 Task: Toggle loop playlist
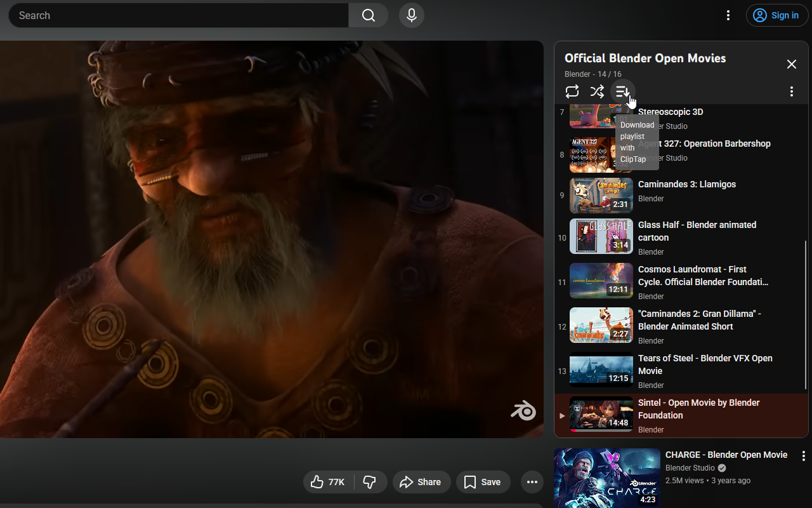point(572,91)
